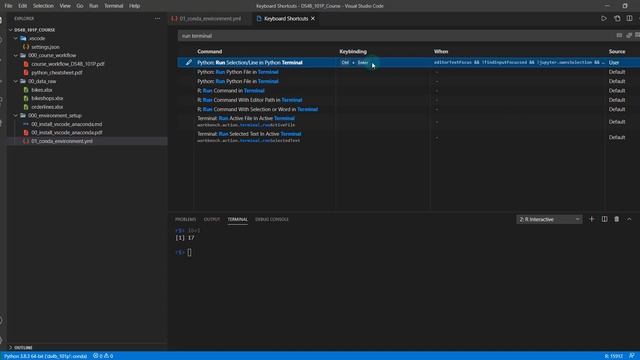Viewport: 640px width, 360px height.
Task: Open the File menu
Action: (x=8, y=6)
